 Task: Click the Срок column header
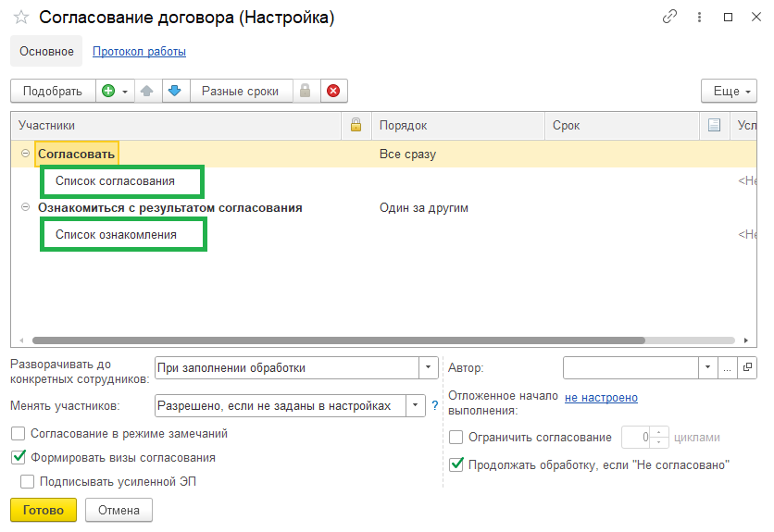point(622,125)
